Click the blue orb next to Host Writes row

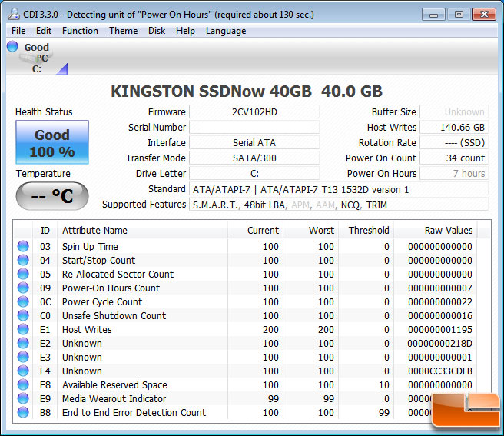[x=23, y=330]
